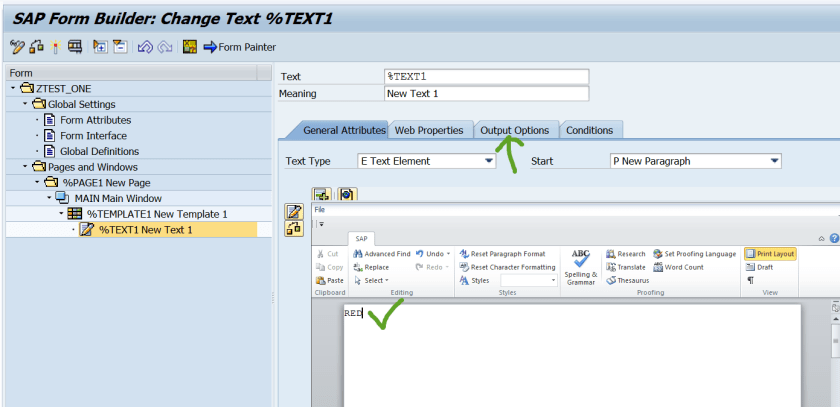This screenshot has height=407, width=840.
Task: Open the Styles combo box
Action: tap(553, 281)
